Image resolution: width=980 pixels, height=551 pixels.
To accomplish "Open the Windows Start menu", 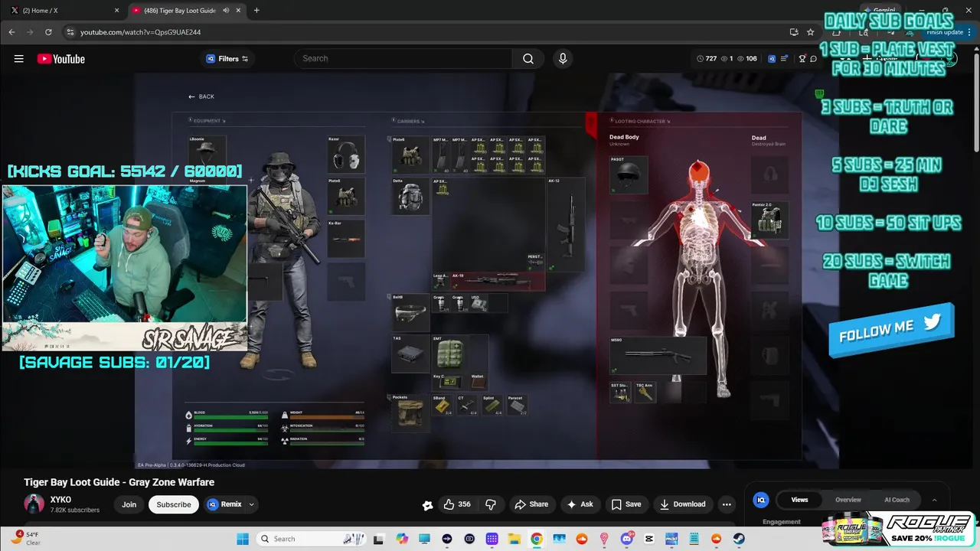I will pyautogui.click(x=242, y=539).
